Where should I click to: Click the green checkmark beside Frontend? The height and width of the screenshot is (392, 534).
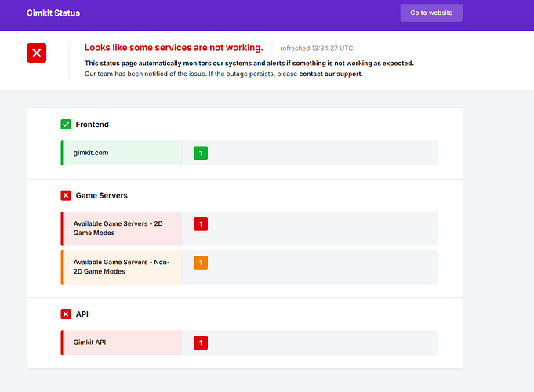[66, 125]
